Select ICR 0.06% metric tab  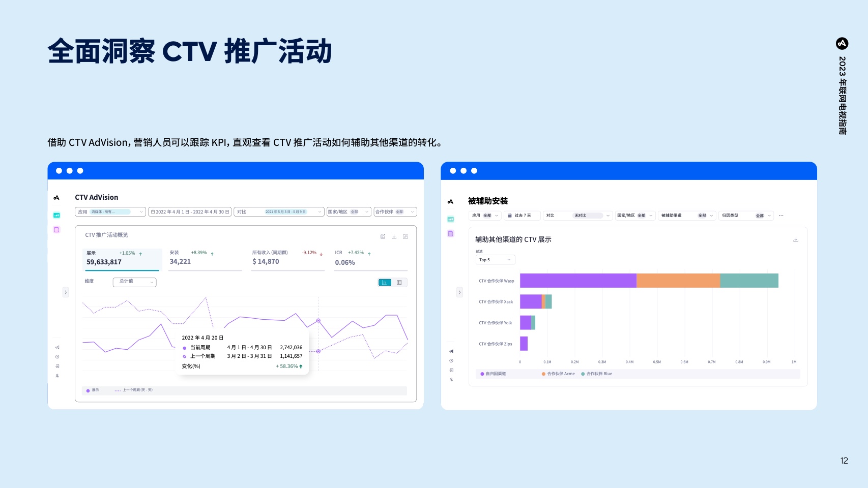click(370, 259)
